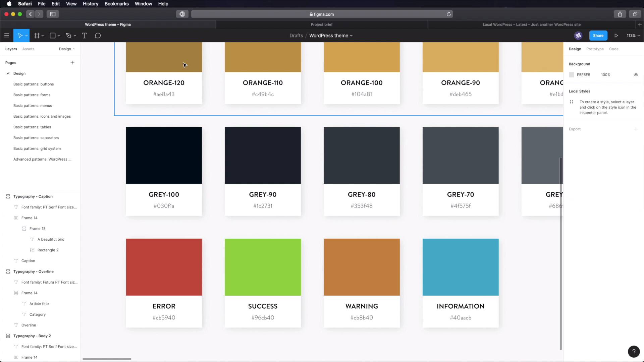Select the Move tool arrow icon
This screenshot has width=644, height=362.
click(20, 36)
